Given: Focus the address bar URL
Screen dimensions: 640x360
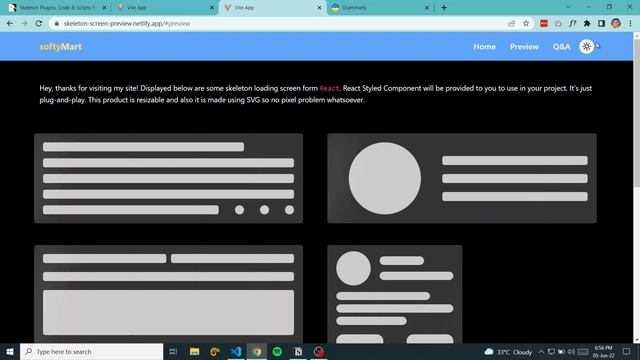Looking at the screenshot, I should point(127,24).
